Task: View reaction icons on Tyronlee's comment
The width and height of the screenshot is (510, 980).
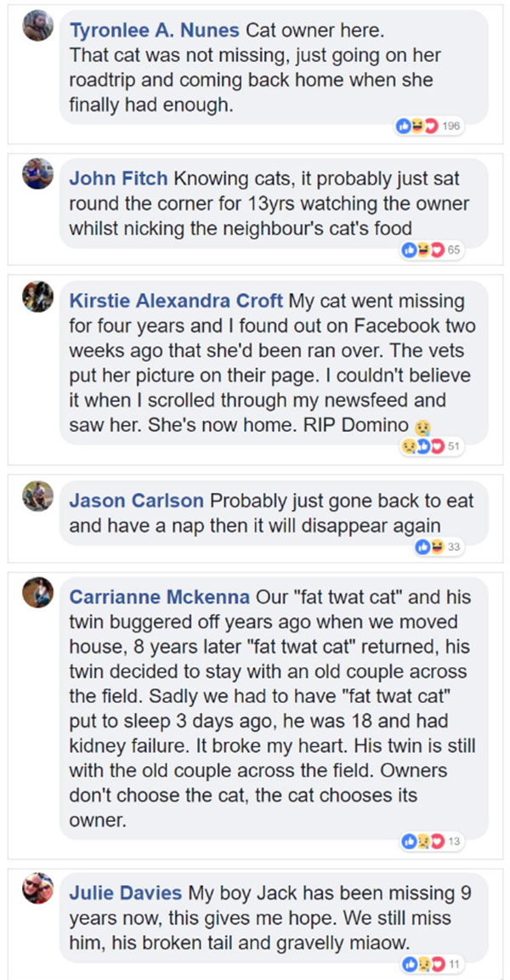Action: (416, 127)
